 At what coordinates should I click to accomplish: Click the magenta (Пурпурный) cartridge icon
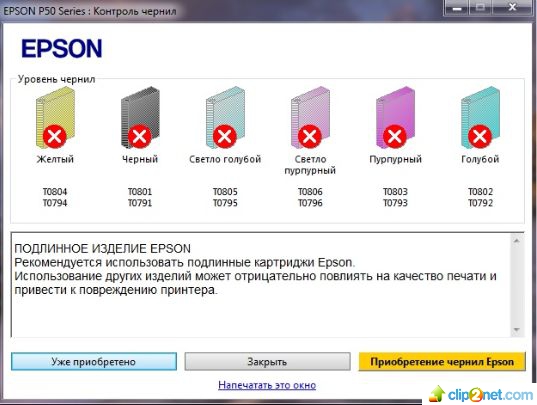point(395,117)
